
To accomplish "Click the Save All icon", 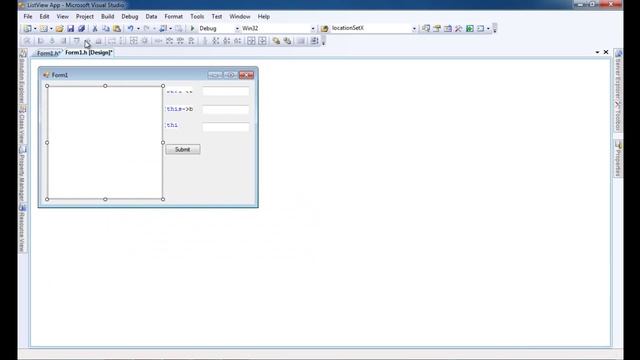I will (82, 29).
